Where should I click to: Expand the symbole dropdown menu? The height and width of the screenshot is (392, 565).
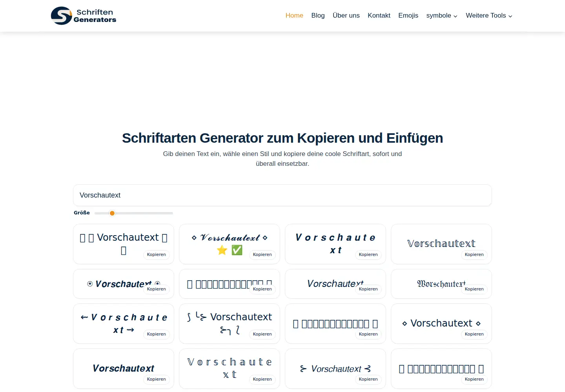tap(442, 16)
